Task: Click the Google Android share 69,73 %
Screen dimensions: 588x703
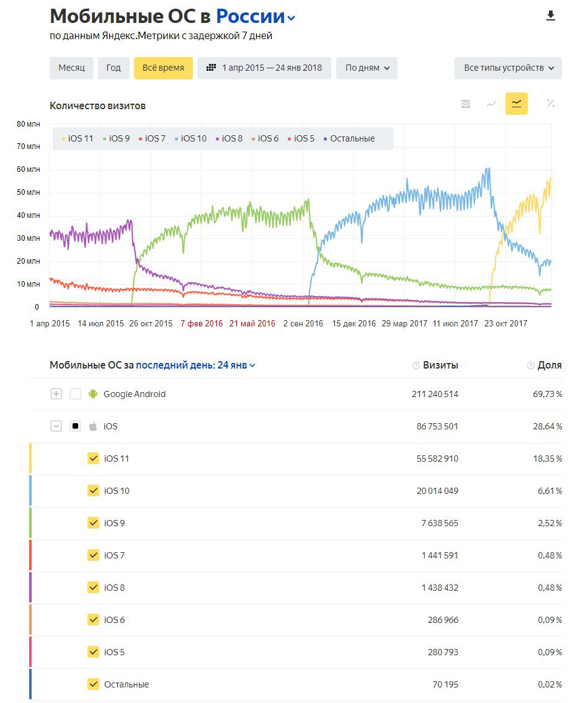Action: [547, 394]
